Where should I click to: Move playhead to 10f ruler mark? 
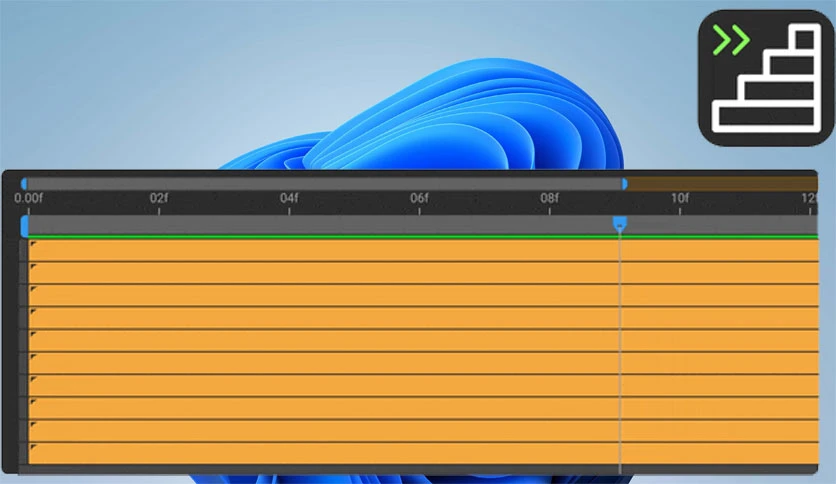pos(680,198)
